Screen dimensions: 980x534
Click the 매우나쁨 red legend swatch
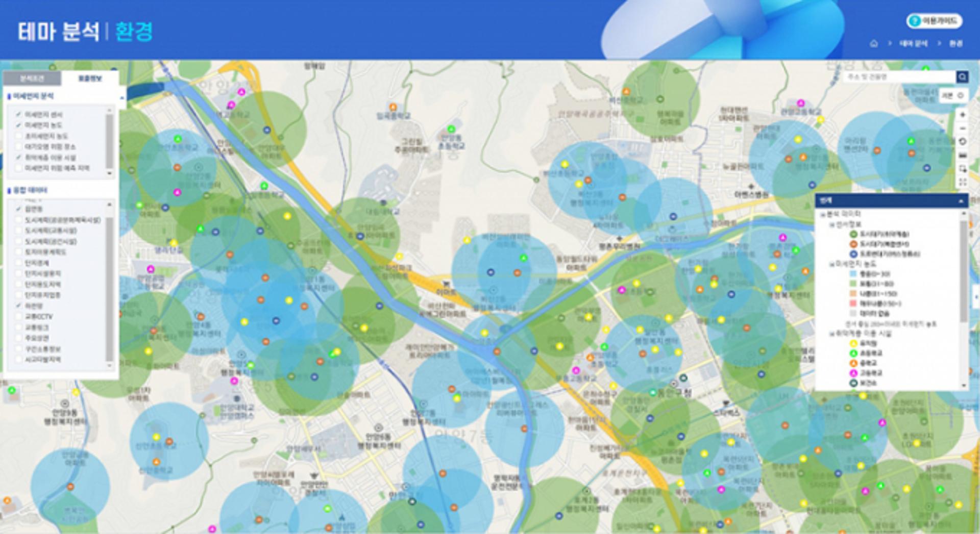[x=852, y=304]
